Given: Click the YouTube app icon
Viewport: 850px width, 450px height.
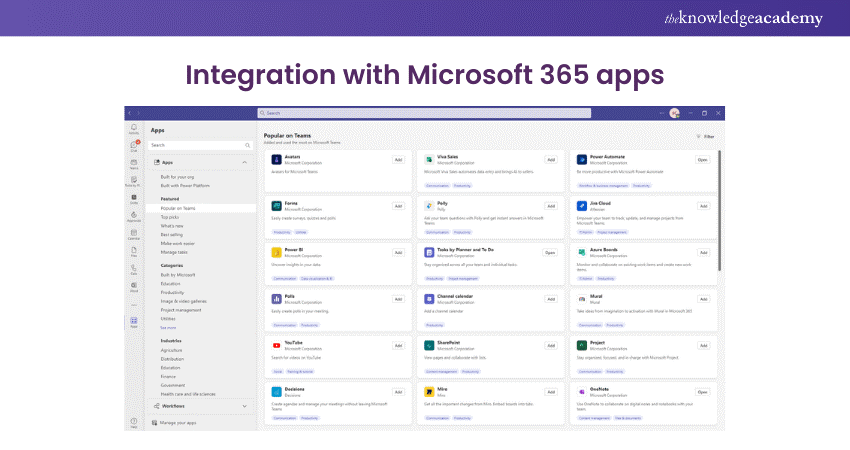Looking at the screenshot, I should tap(276, 345).
